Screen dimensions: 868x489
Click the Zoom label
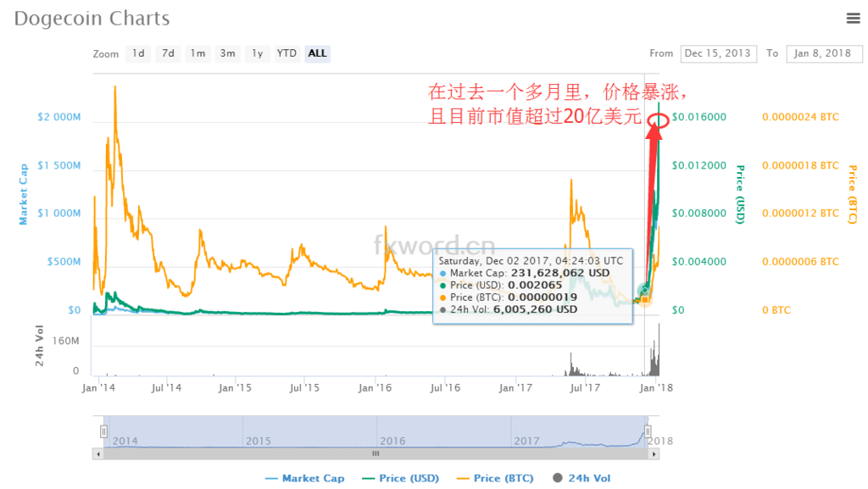106,54
